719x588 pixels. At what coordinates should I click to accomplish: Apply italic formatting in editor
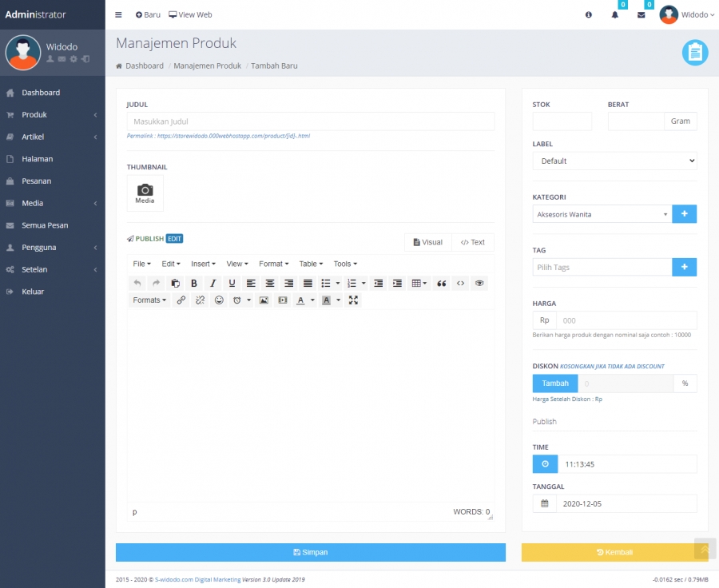[x=213, y=283]
